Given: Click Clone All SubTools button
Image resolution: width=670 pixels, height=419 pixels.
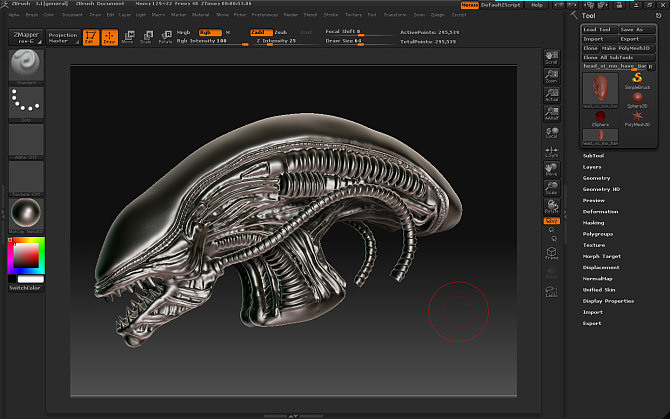Looking at the screenshot, I should 619,58.
